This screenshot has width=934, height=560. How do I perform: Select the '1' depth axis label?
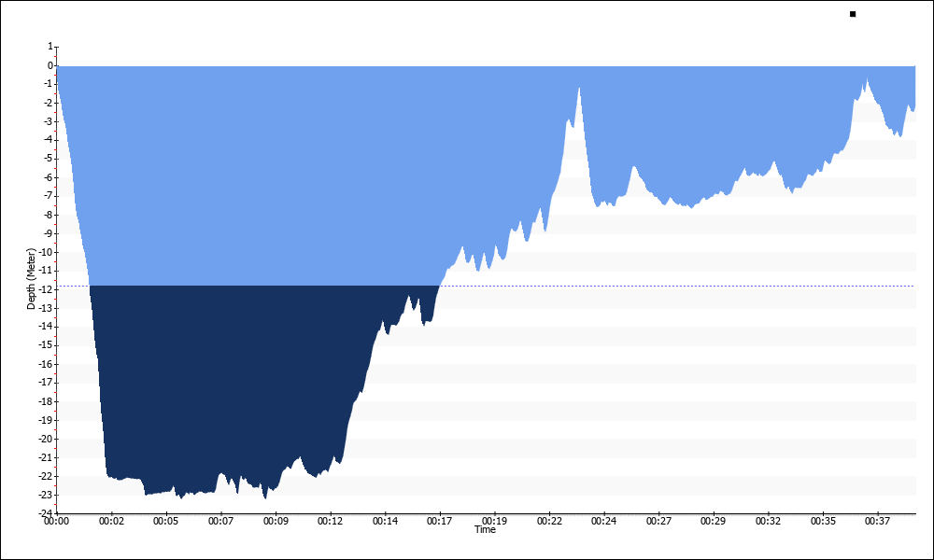point(50,47)
